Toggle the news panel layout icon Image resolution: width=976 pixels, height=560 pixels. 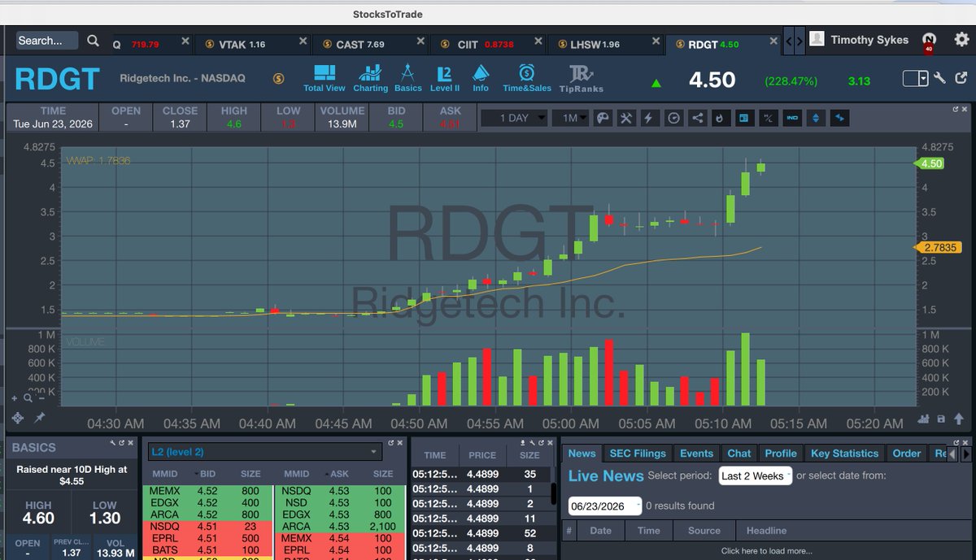743,118
